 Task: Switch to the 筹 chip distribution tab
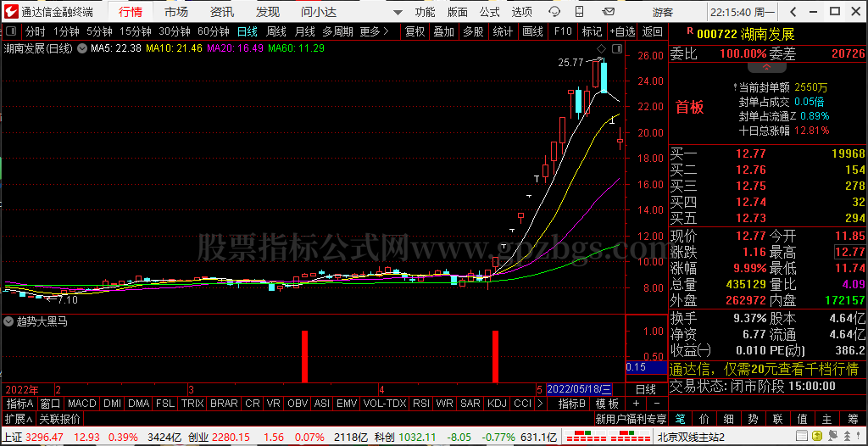point(851,418)
